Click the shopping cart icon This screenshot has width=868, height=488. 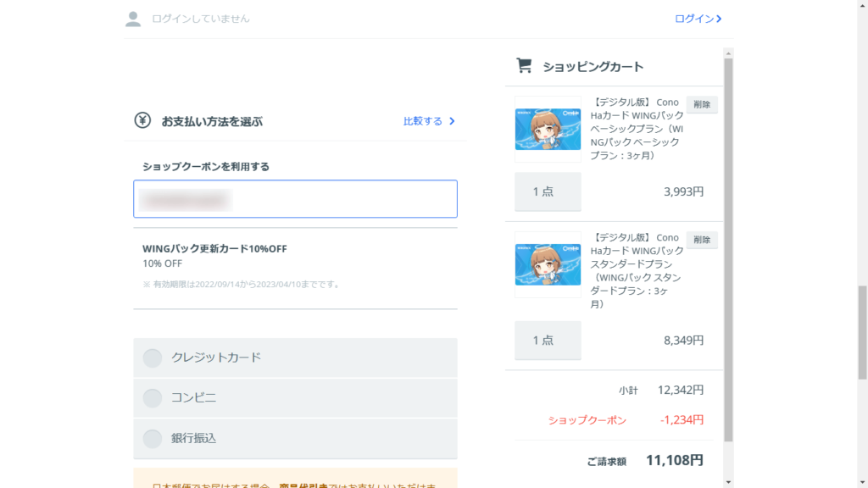point(524,66)
